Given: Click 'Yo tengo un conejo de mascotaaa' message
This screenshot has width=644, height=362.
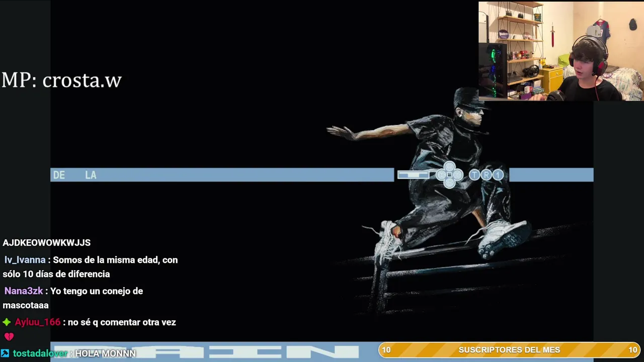Looking at the screenshot, I should coord(73,298).
